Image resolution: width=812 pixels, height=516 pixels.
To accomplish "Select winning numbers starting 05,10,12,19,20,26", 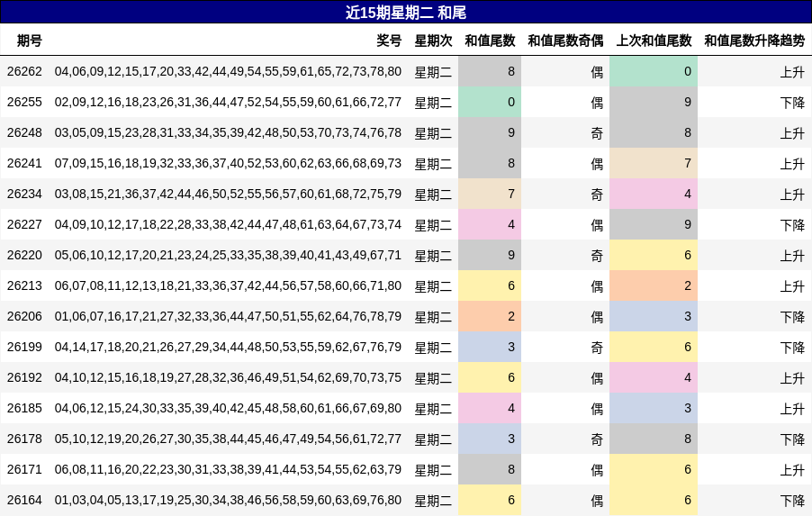I will 228,439.
